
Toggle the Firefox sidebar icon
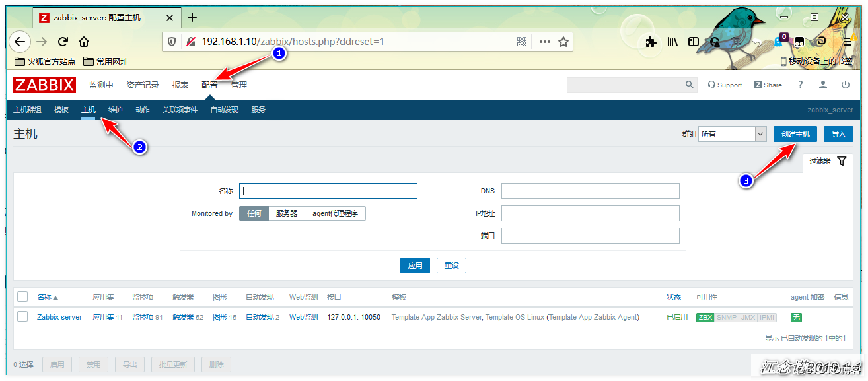[x=694, y=42]
